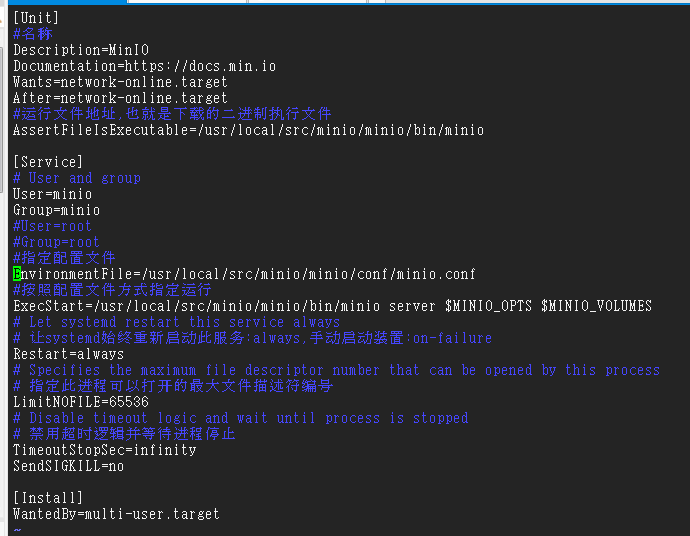This screenshot has width=690, height=536.
Task: Click the '# 禁用超时逻辑并等待进程停止' comment
Action: pyautogui.click(x=125, y=433)
